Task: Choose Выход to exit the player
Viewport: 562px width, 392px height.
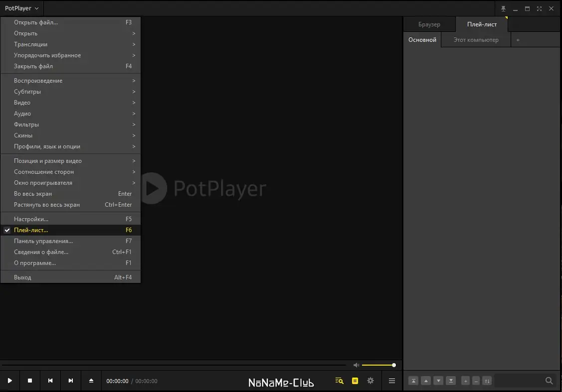Action: [71, 277]
